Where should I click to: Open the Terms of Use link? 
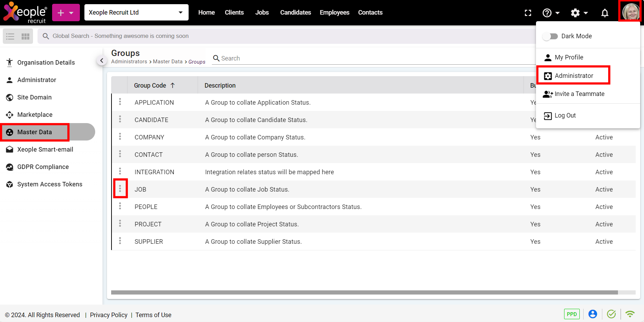(154, 315)
